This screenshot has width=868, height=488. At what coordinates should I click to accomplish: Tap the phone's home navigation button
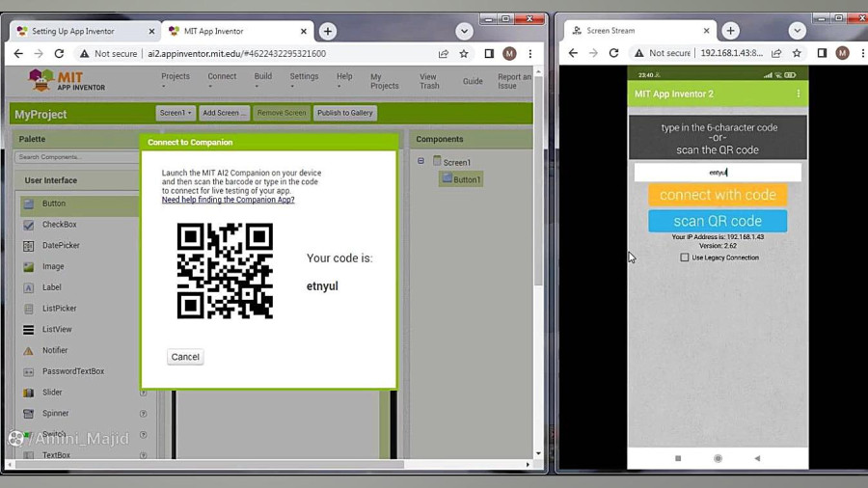click(x=718, y=458)
